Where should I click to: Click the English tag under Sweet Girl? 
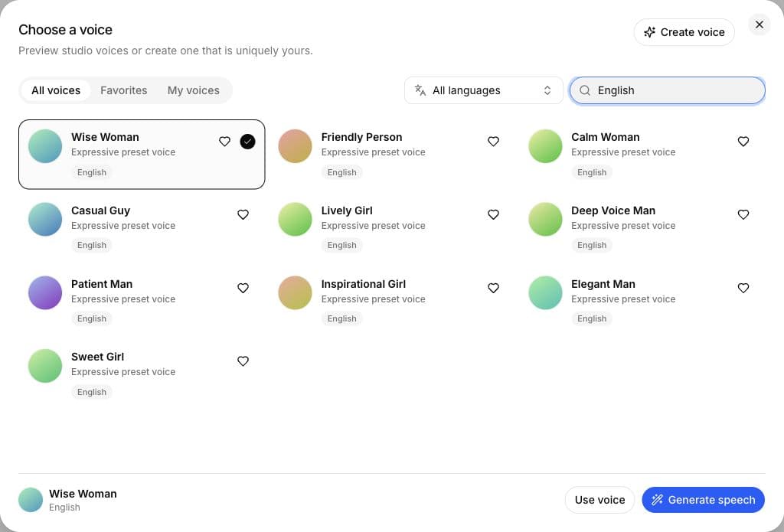92,392
